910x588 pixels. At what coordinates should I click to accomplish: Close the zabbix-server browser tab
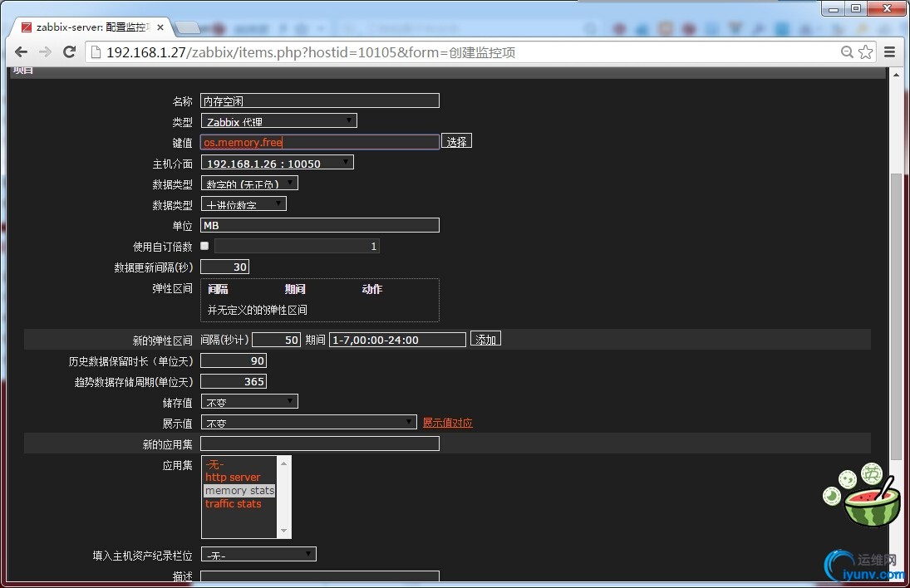pos(160,27)
